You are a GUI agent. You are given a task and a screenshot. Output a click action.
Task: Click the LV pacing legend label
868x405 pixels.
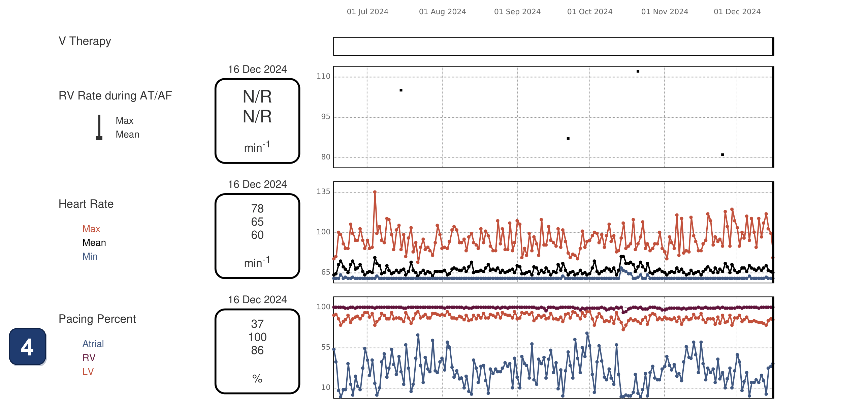[x=88, y=371]
